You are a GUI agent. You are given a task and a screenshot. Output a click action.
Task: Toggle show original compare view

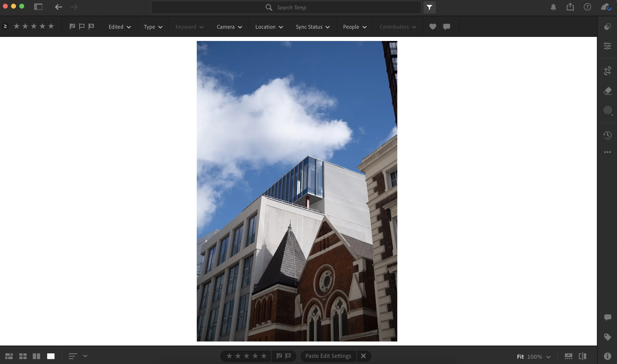click(x=582, y=356)
